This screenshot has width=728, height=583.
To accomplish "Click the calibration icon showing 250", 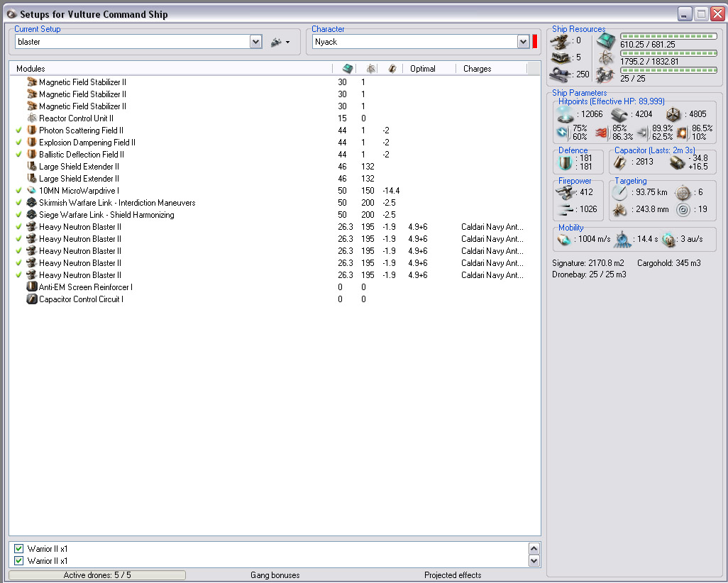I will (x=560, y=74).
